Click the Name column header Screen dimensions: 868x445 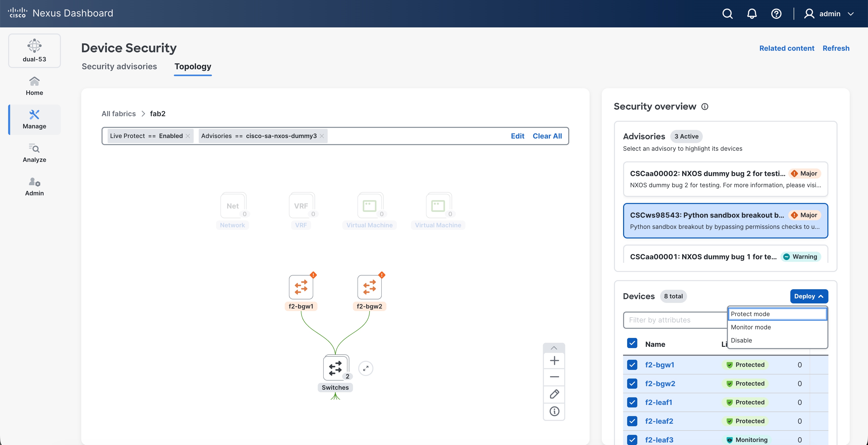pyautogui.click(x=655, y=344)
